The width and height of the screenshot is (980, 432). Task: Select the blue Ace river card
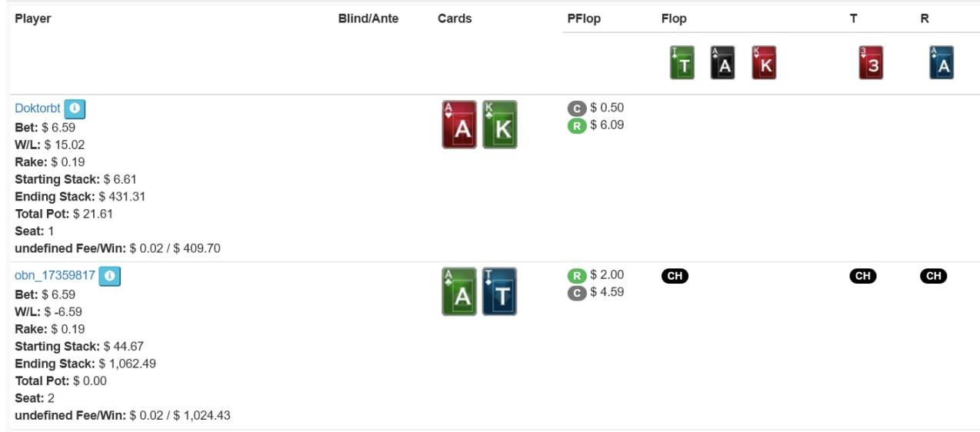point(942,63)
